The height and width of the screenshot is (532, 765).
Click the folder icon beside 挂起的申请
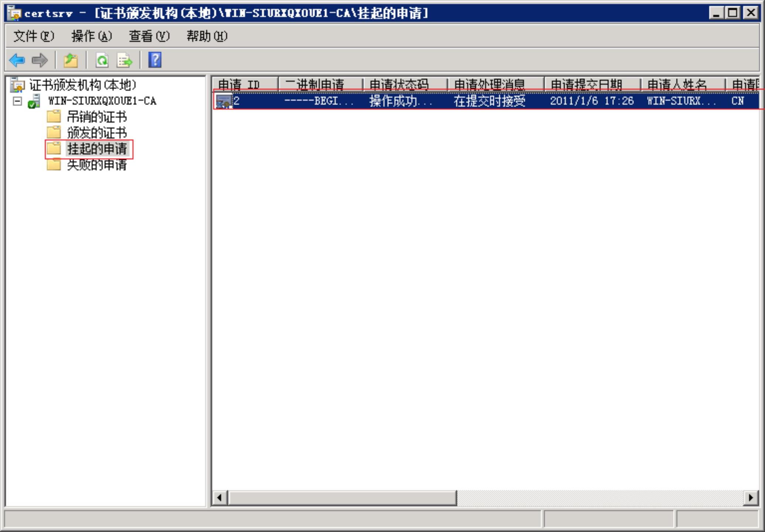click(54, 148)
